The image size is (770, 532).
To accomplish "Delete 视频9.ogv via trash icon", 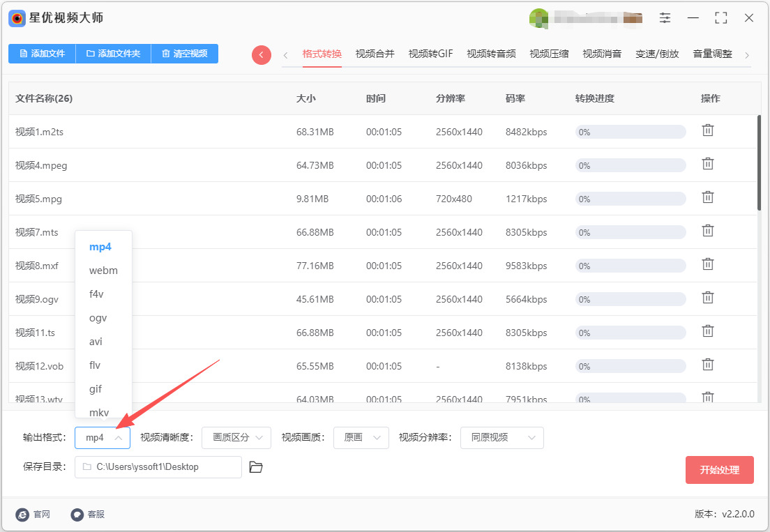I will pyautogui.click(x=708, y=298).
